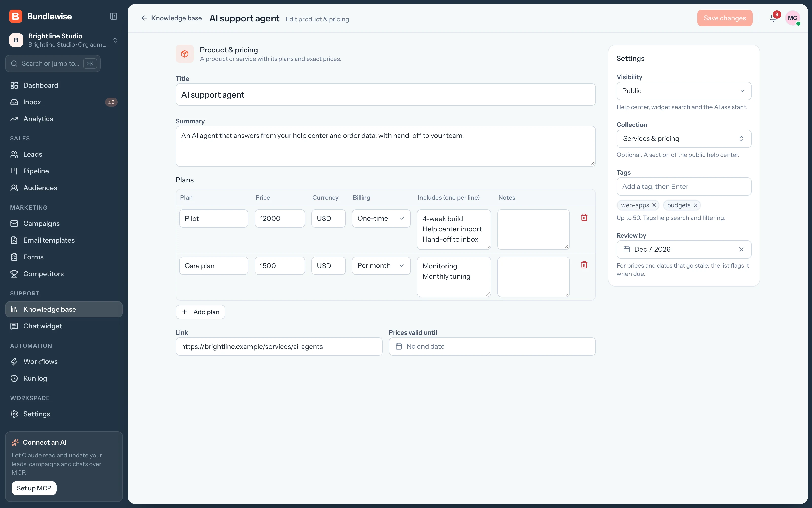Go to Campaigns
The image size is (812, 508).
pyautogui.click(x=64, y=224)
